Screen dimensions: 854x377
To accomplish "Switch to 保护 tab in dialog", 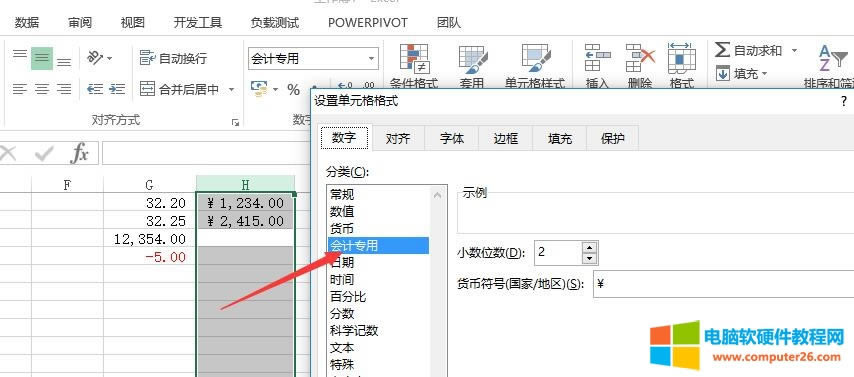I will (x=613, y=138).
